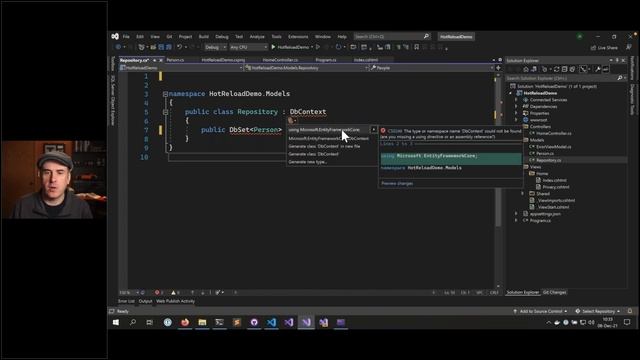The height and width of the screenshot is (360, 640).
Task: Select ErrorViewModel.cs in Solution Explorer
Action: coord(553,147)
